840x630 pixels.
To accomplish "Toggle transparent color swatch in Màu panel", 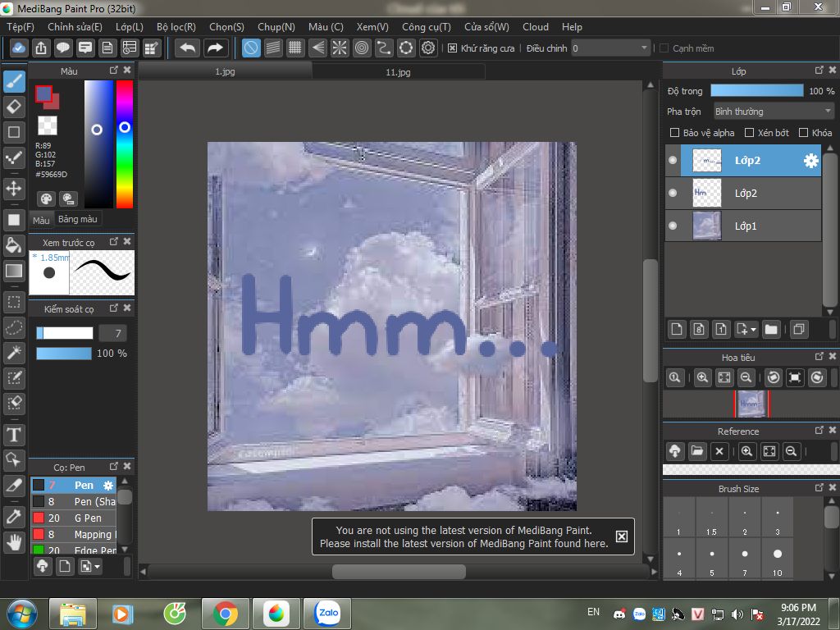I will 47,126.
